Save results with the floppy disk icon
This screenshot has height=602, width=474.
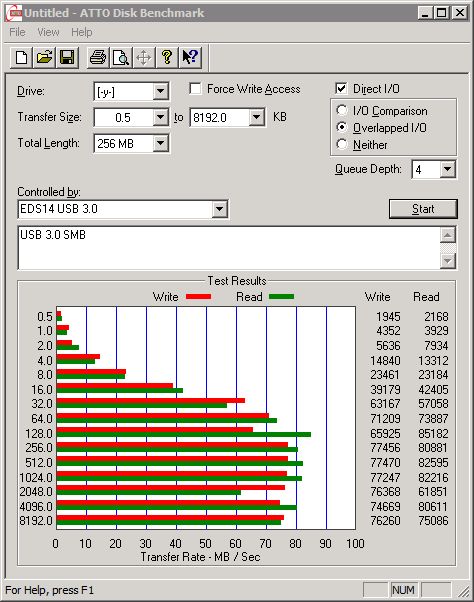pos(67,58)
